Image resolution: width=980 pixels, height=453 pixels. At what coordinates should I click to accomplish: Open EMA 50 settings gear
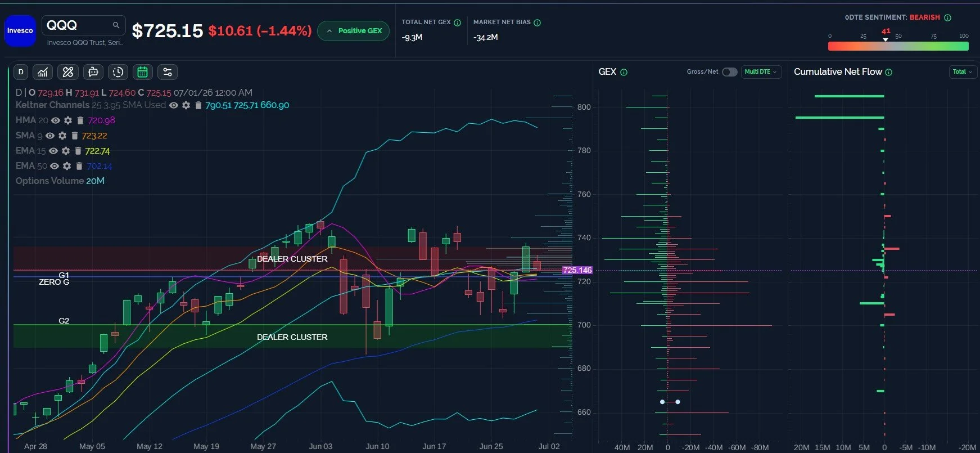pyautogui.click(x=67, y=166)
